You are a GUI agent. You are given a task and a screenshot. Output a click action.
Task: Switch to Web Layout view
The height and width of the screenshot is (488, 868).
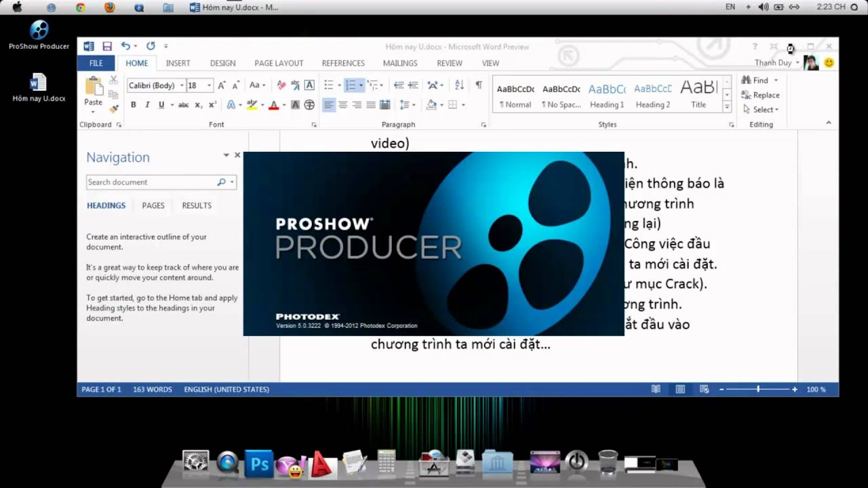704,389
